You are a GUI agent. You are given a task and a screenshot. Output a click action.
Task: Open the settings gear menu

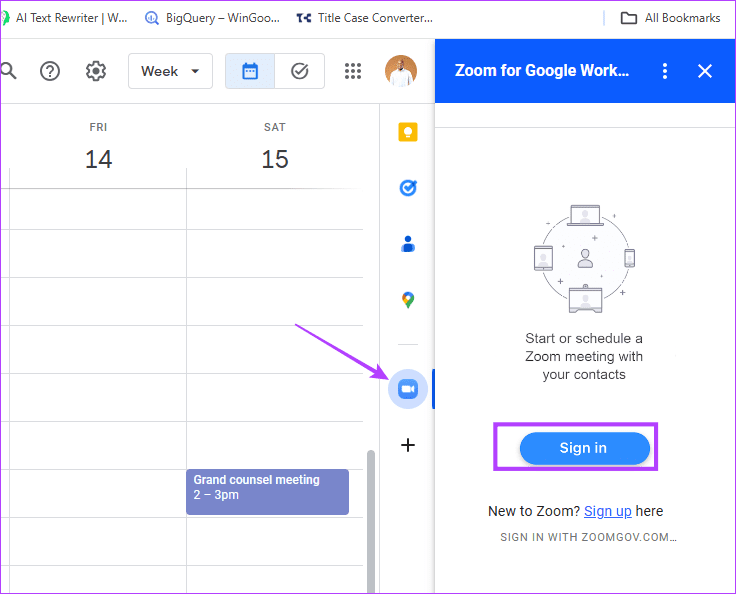point(96,71)
